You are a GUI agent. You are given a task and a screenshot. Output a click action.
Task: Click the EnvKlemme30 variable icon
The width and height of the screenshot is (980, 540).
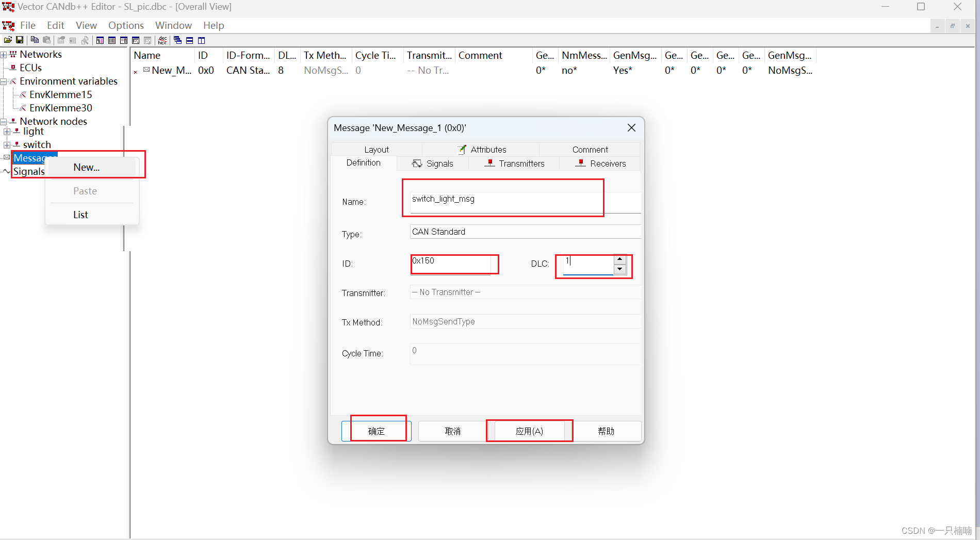(23, 108)
